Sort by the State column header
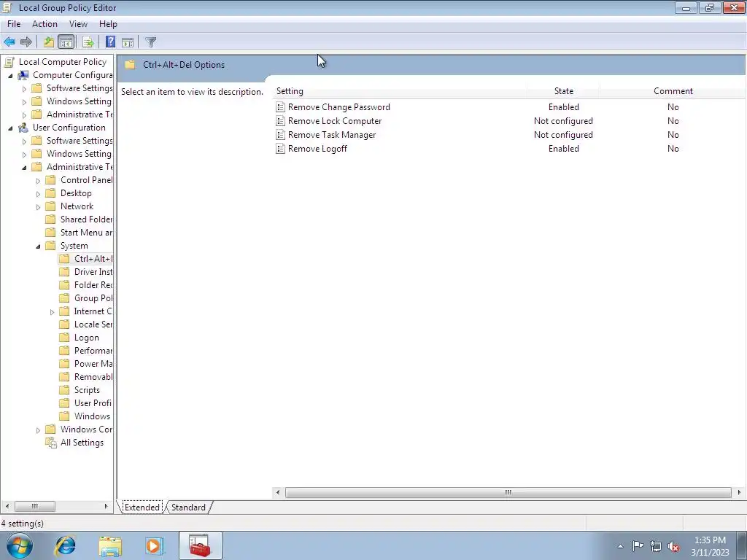This screenshot has width=747, height=560. [x=564, y=91]
